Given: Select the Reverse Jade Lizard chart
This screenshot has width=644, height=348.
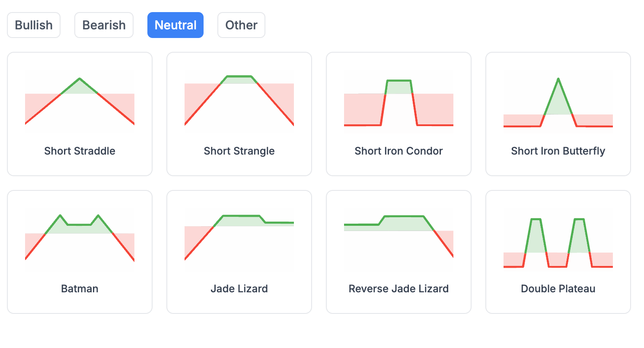Looking at the screenshot, I should pos(399,237).
